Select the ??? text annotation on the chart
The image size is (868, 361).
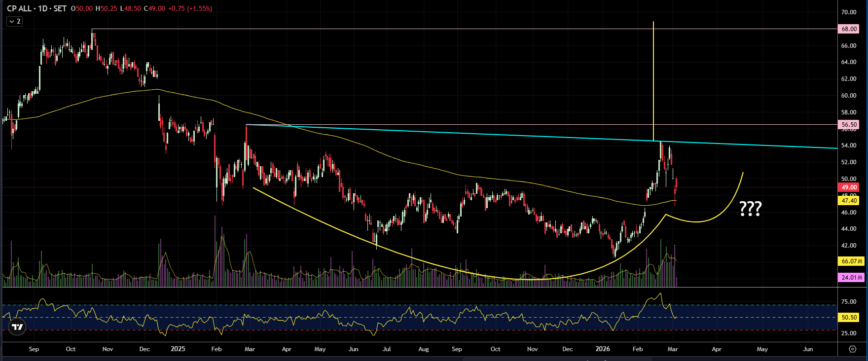751,209
